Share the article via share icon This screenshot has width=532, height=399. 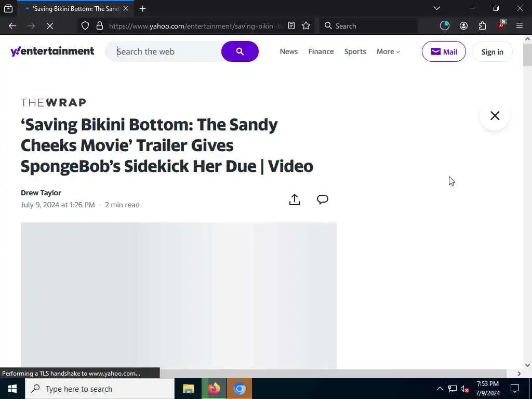coord(295,199)
